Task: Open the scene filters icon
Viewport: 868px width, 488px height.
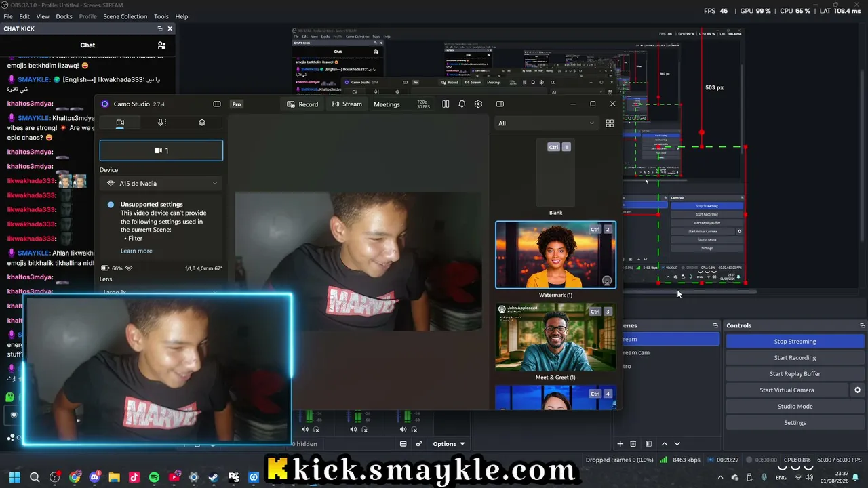Action: pyautogui.click(x=649, y=444)
